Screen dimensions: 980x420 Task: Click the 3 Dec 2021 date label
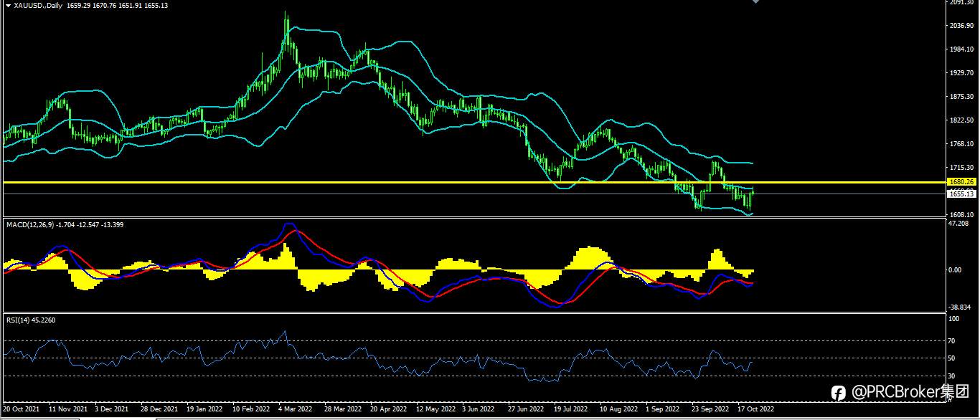pos(113,409)
